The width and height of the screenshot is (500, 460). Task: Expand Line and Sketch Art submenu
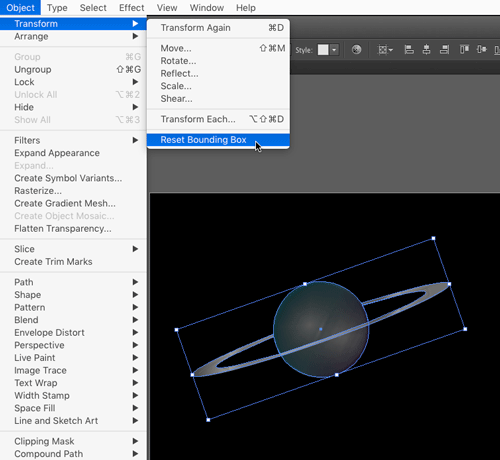[x=73, y=421]
